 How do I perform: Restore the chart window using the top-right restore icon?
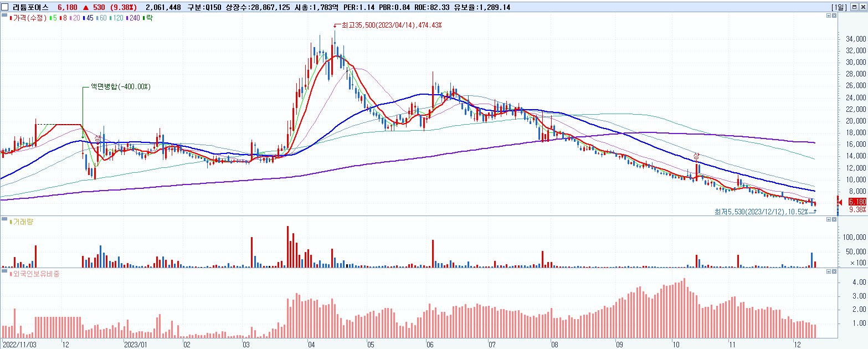point(854,7)
